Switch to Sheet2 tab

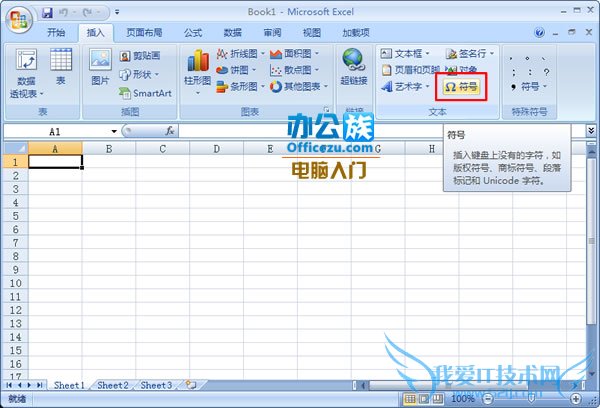(x=112, y=385)
